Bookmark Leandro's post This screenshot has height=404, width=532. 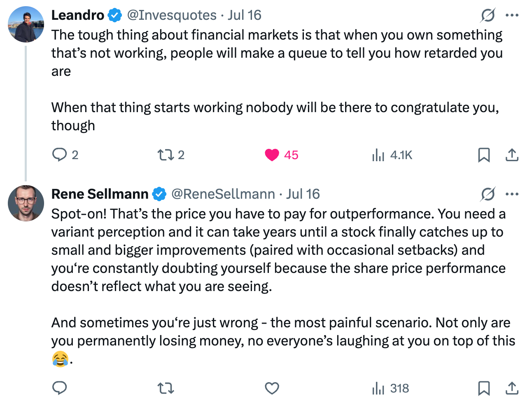(x=484, y=155)
